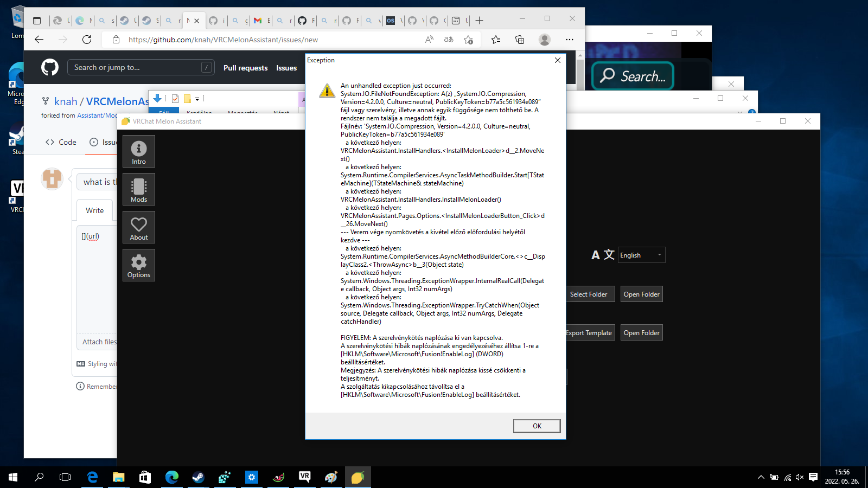Open the watermelon app on the taskbar

click(x=278, y=477)
